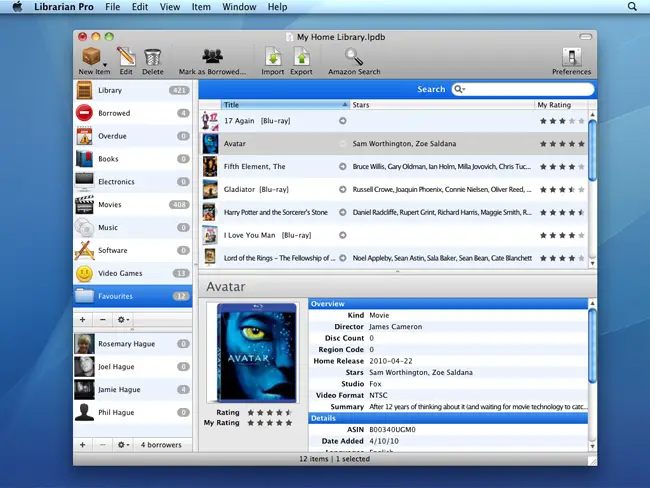
Task: Open the New Item dropdown arrow
Action: point(105,65)
